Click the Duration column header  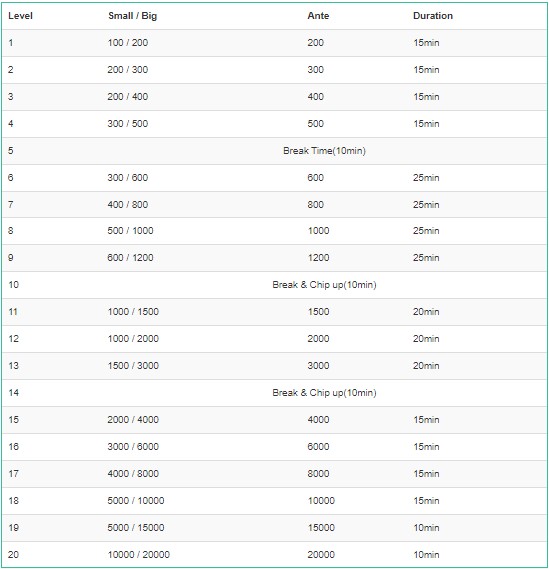433,16
